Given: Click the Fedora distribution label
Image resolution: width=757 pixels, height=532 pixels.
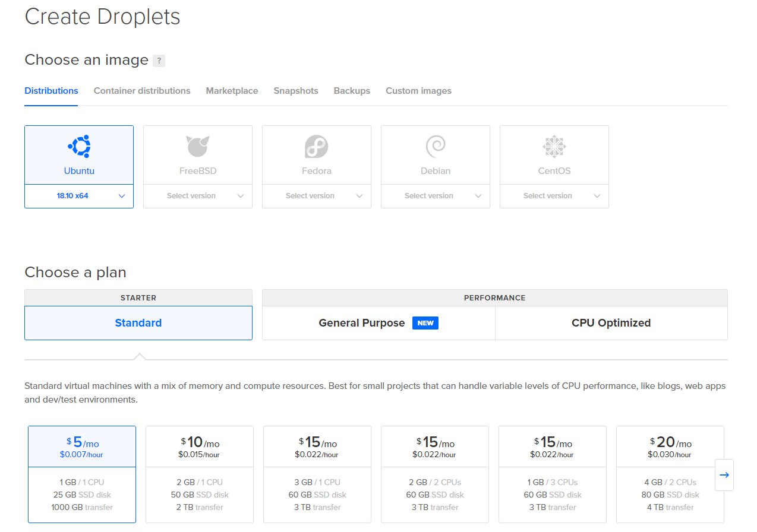Looking at the screenshot, I should coord(317,171).
